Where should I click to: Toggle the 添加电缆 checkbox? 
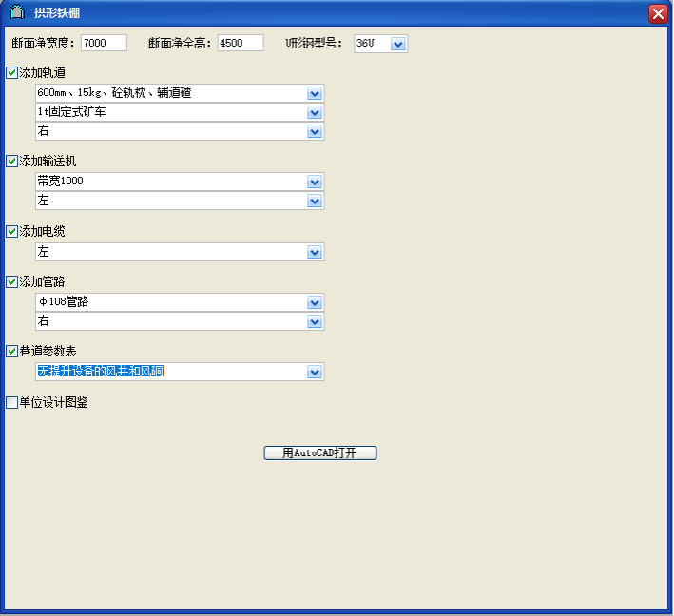(x=12, y=231)
